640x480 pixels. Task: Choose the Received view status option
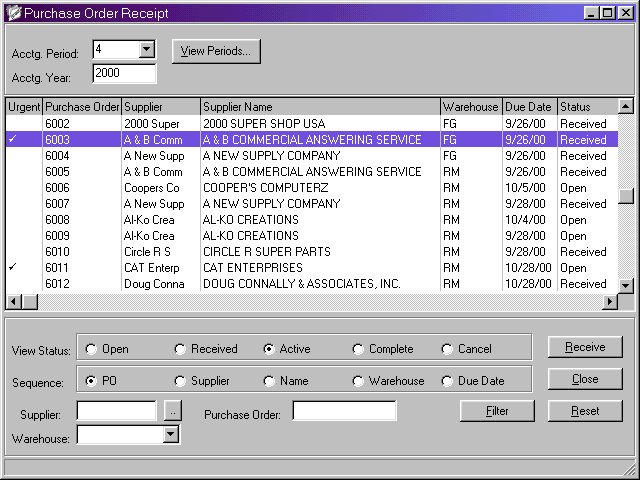point(180,349)
